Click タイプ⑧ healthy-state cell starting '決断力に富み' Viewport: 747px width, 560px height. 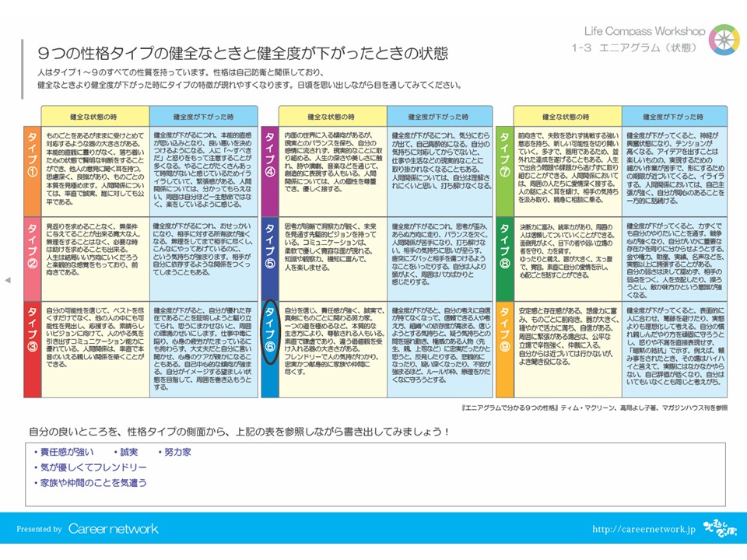pos(567,258)
